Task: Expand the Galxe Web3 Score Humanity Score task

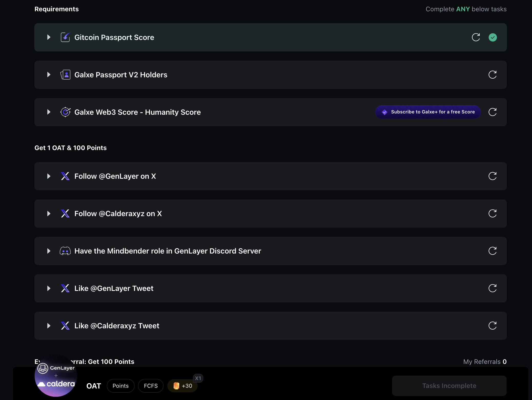Action: (x=49, y=112)
